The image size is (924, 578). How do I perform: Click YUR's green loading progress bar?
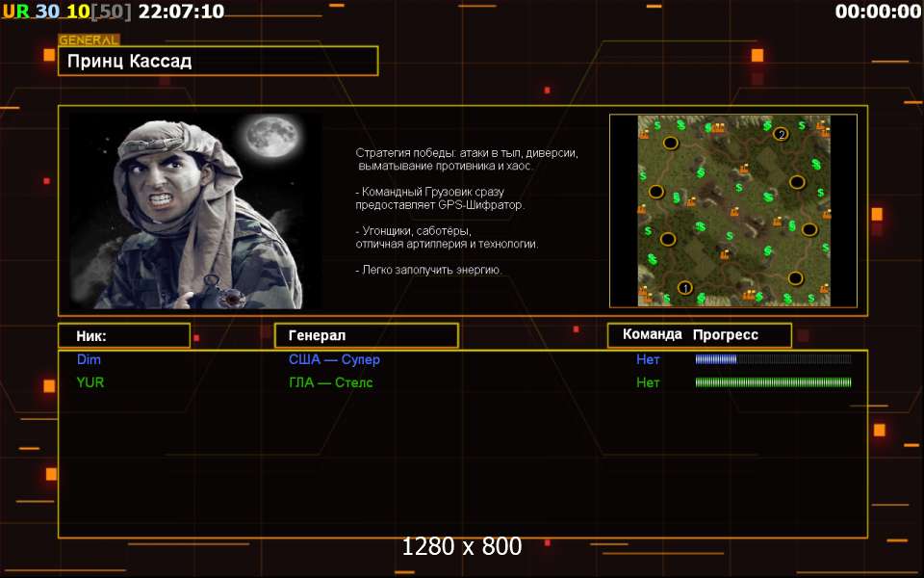click(773, 382)
